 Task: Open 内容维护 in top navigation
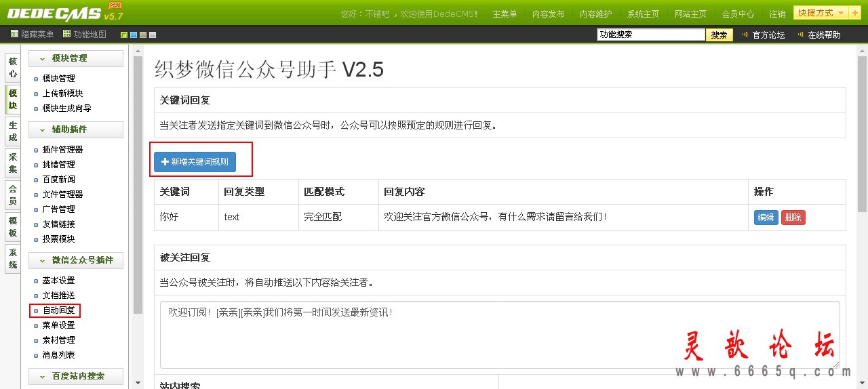tap(595, 14)
